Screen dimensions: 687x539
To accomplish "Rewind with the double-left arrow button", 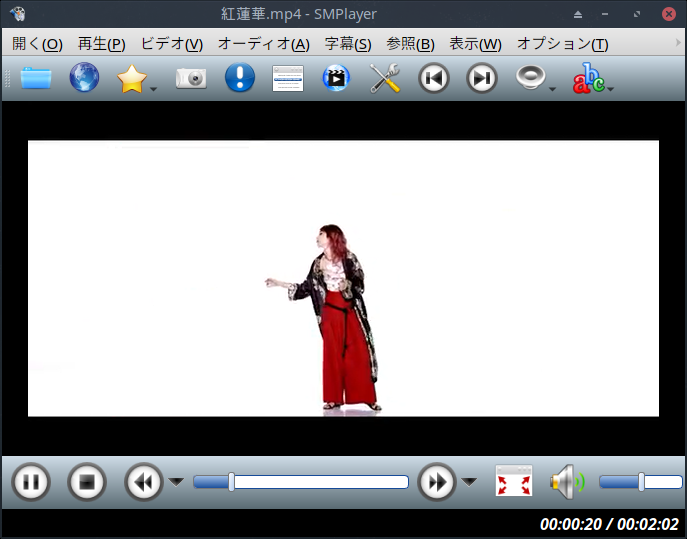I will coord(144,482).
